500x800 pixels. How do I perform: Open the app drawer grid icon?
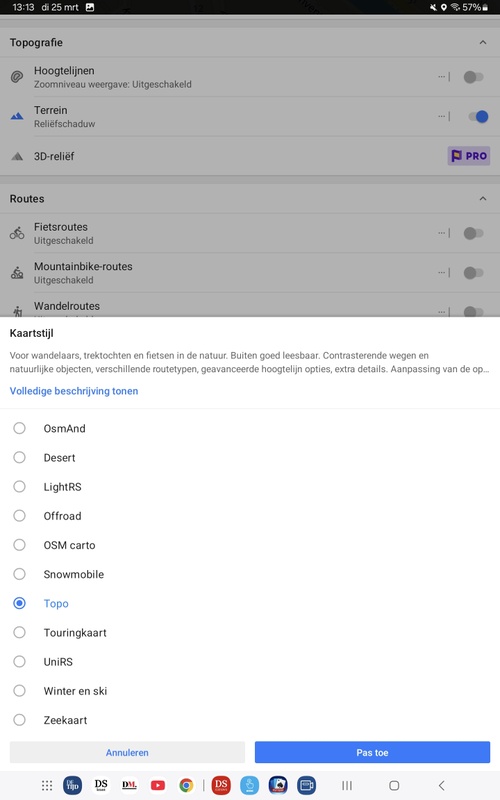coord(47,785)
